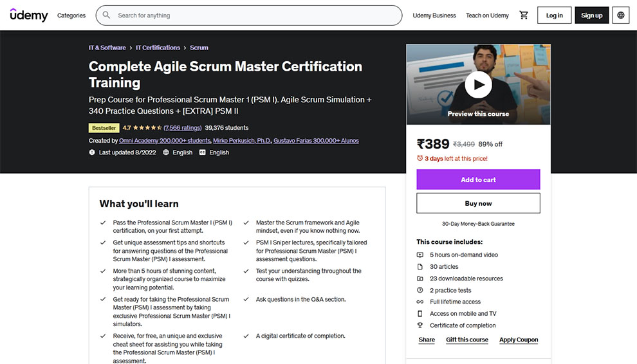The width and height of the screenshot is (637, 364).
Task: Click the mobile and TV access icon
Action: [420, 314]
